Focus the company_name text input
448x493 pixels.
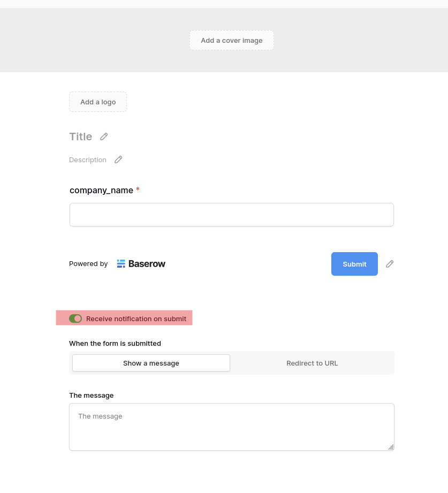click(x=231, y=215)
